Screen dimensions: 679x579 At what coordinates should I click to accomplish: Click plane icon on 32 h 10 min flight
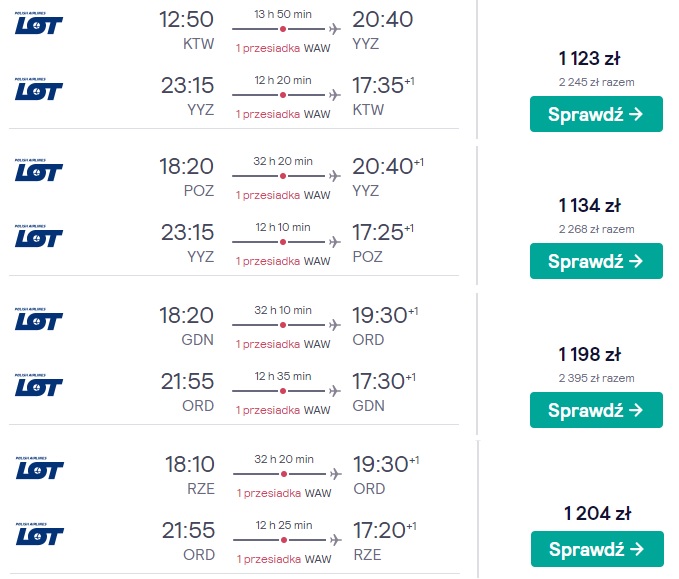click(334, 325)
